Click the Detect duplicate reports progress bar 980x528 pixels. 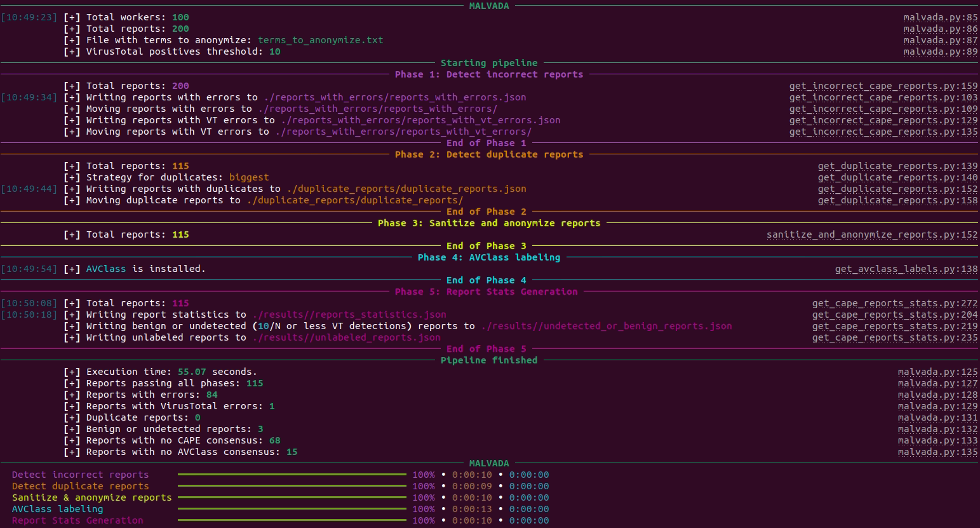pyautogui.click(x=292, y=486)
